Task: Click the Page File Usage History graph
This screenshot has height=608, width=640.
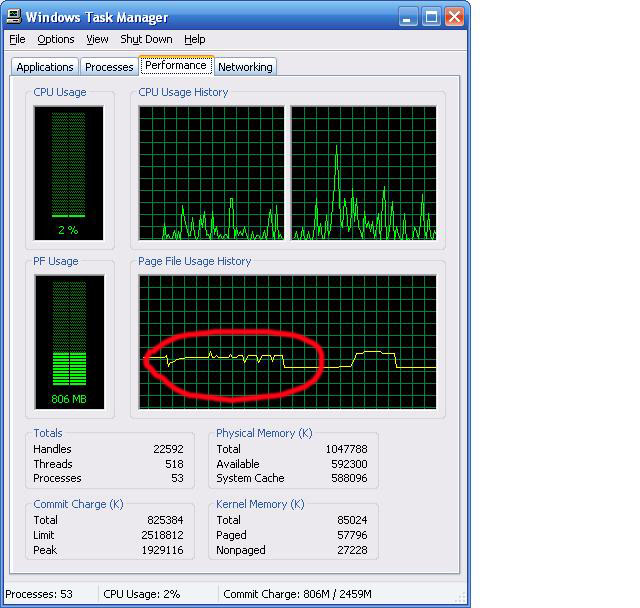Action: (x=287, y=342)
